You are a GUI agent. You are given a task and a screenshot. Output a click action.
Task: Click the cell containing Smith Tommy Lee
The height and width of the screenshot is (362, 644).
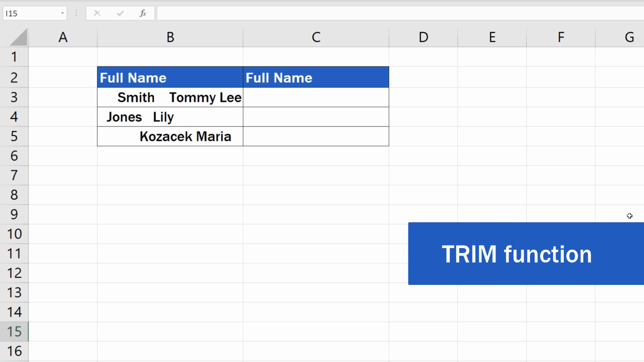(x=170, y=97)
